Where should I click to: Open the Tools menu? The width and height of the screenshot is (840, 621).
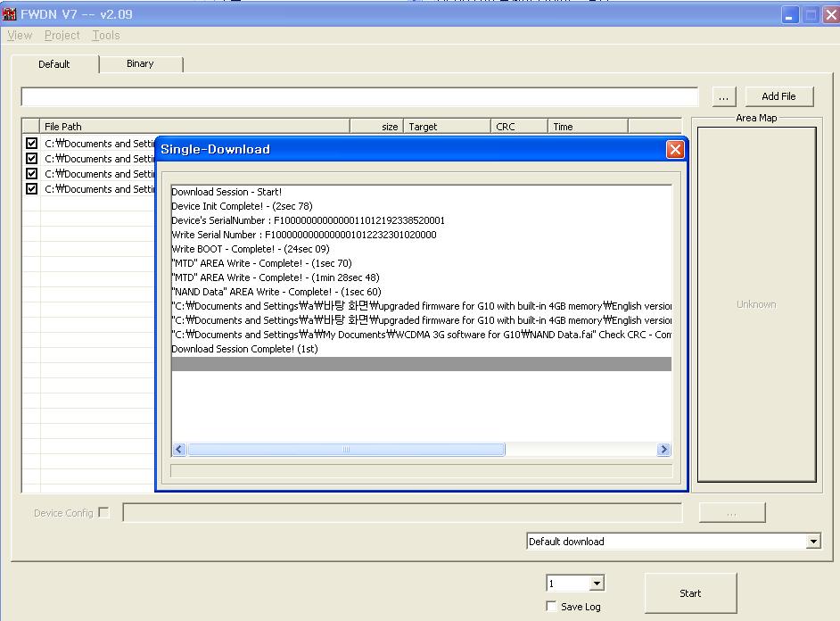tap(106, 36)
